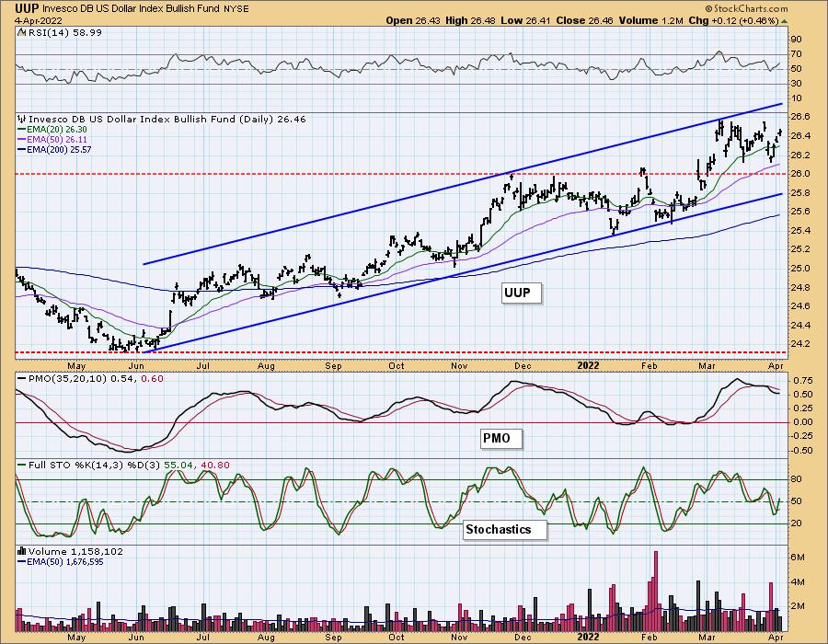Click the -0.50 PMO axis label

[x=801, y=451]
